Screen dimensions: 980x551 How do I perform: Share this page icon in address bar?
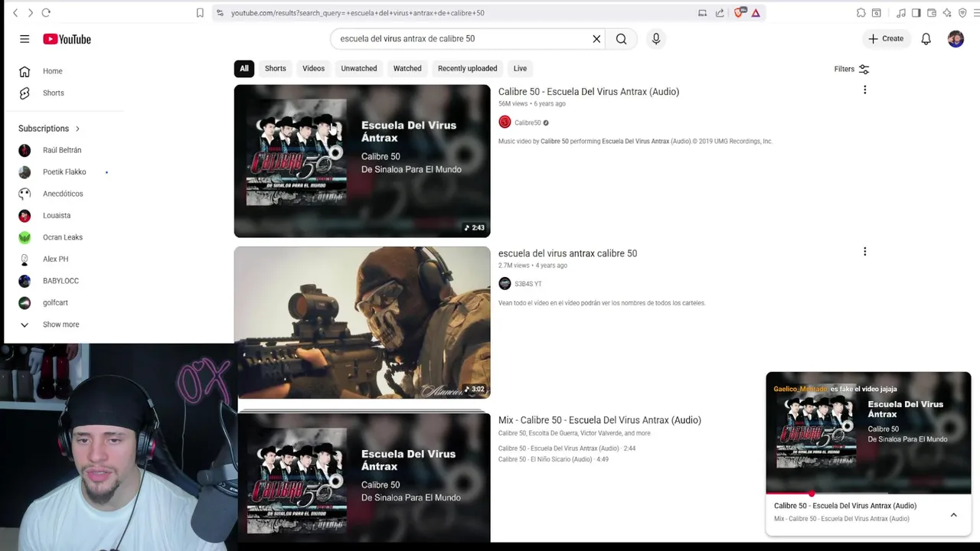[720, 13]
